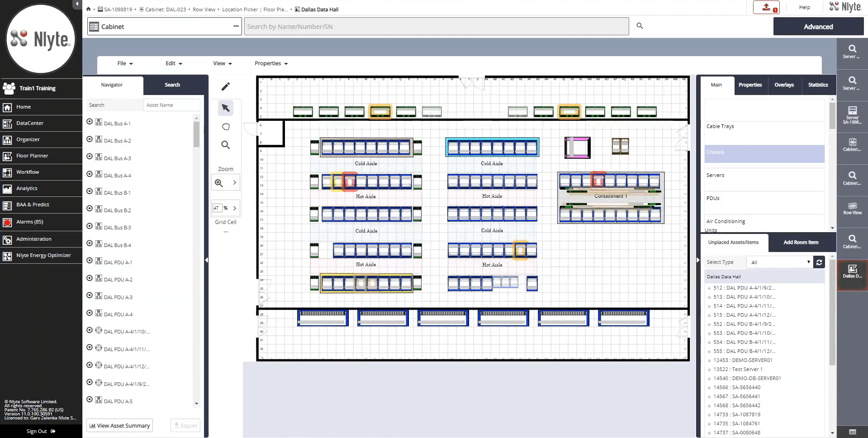This screenshot has height=438, width=868.
Task: Open the Properties dropdown menu
Action: point(271,63)
